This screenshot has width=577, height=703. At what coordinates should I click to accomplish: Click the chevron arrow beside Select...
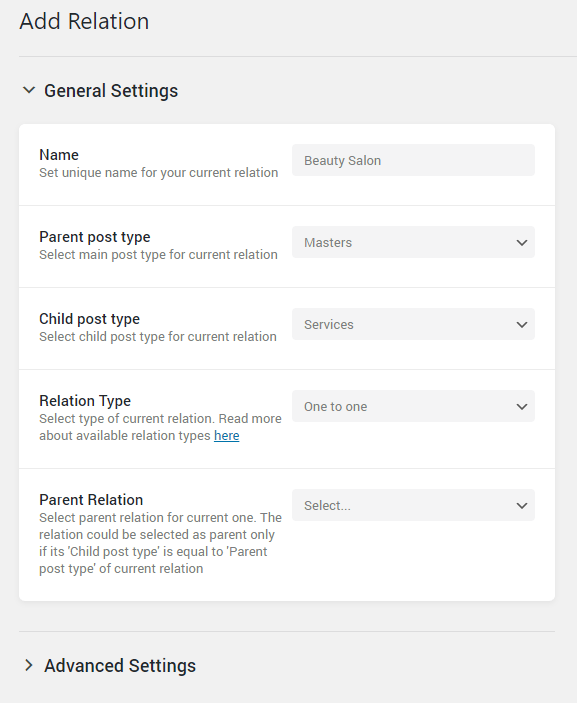click(522, 506)
